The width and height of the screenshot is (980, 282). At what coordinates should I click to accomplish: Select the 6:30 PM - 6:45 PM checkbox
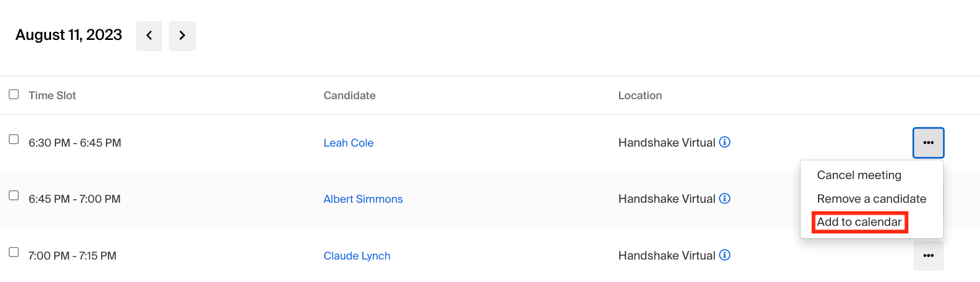(x=14, y=139)
